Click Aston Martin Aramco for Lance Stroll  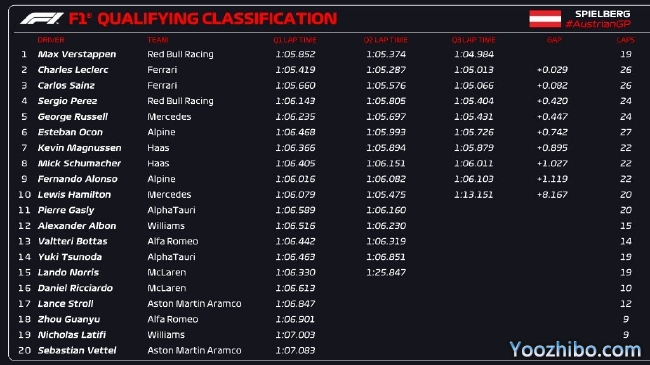[194, 304]
